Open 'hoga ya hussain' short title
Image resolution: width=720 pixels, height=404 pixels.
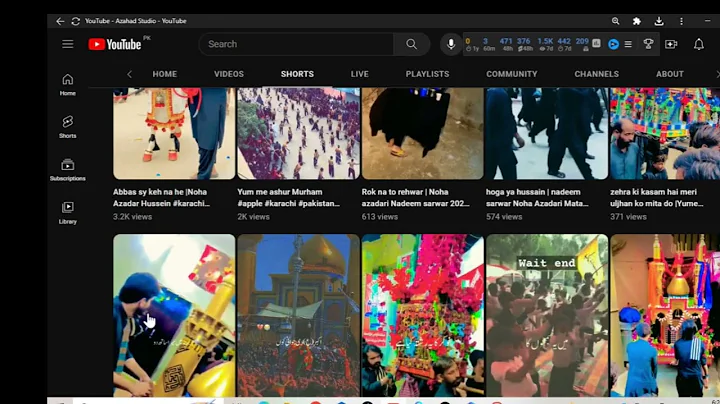537,197
